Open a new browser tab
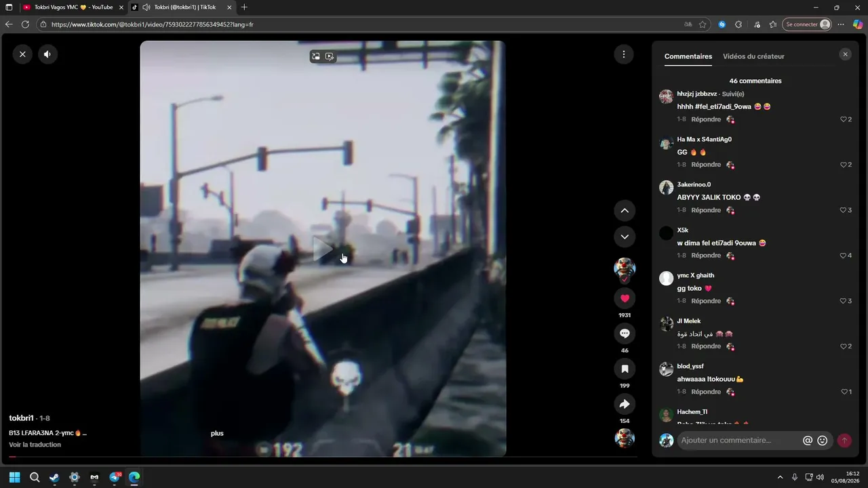The width and height of the screenshot is (868, 488). tap(244, 7)
